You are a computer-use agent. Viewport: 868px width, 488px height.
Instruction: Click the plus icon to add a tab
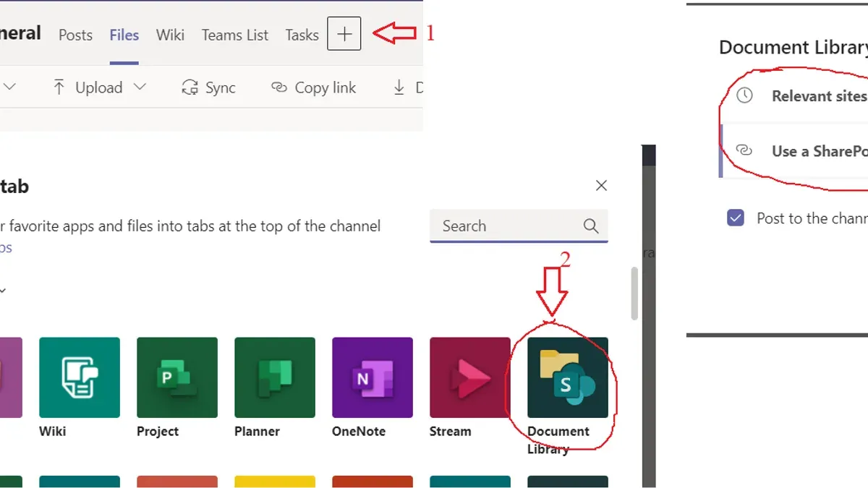pos(344,34)
